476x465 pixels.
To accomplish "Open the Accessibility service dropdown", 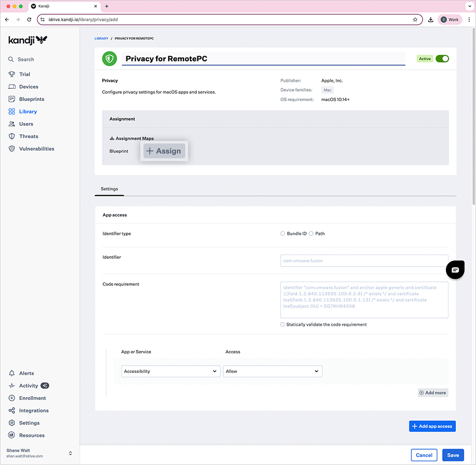I will coord(171,371).
